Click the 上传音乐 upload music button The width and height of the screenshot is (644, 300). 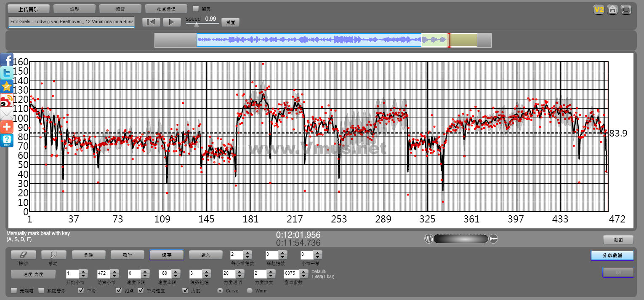(29, 9)
